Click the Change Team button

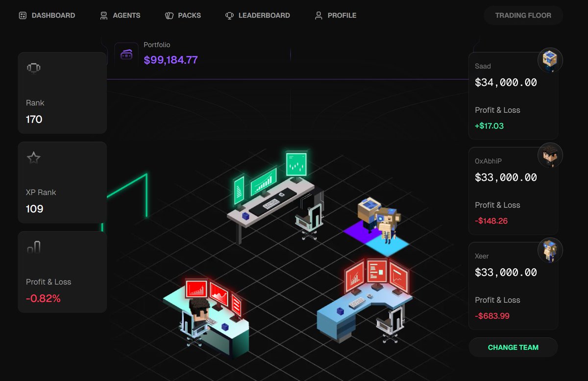point(513,347)
